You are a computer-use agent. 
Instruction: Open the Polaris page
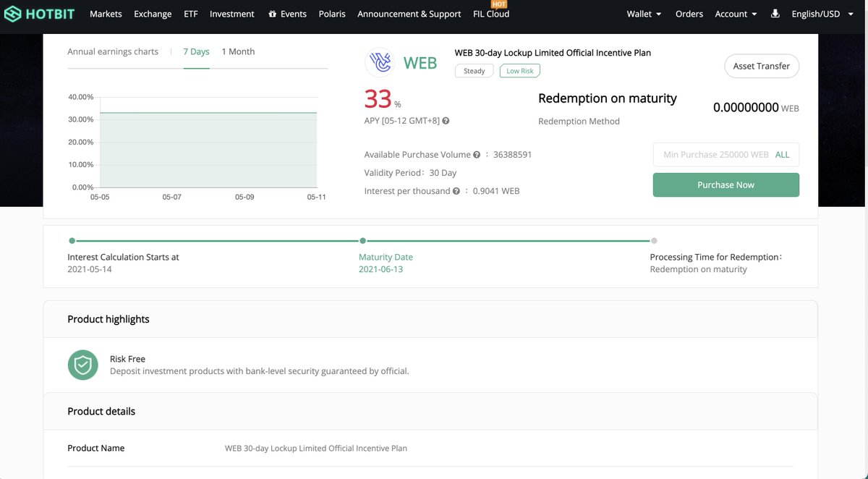[x=332, y=14]
